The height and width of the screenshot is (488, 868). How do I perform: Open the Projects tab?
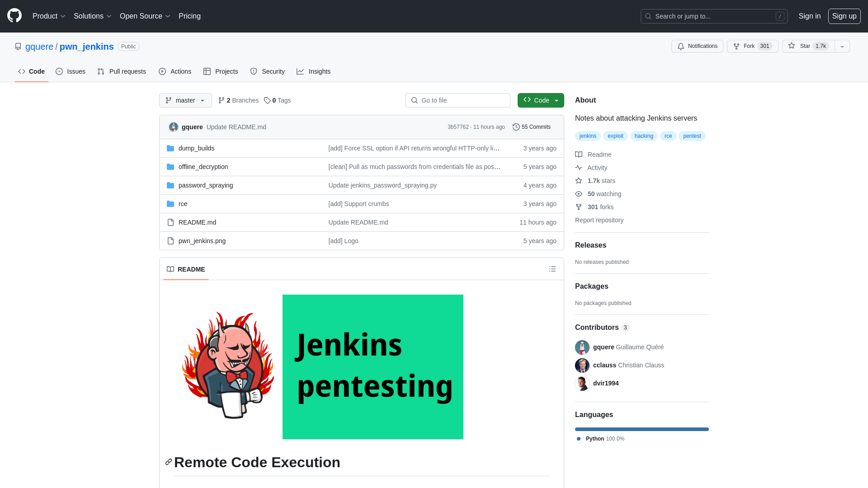[x=221, y=71]
